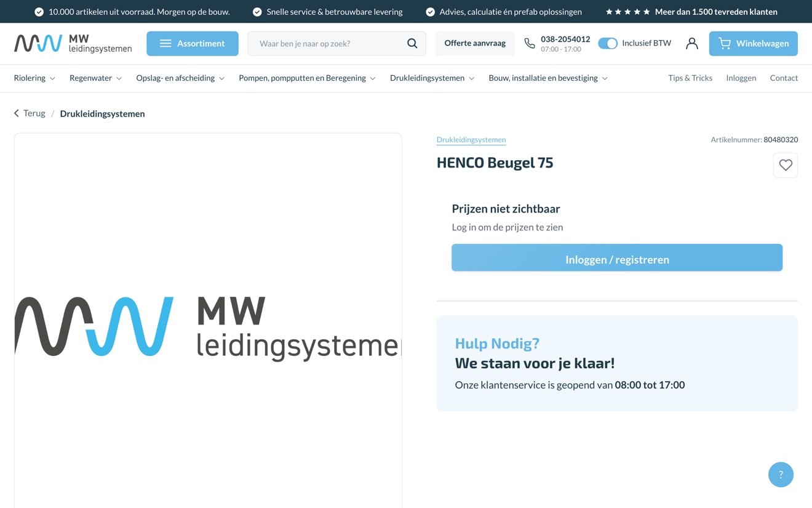Open the Contact page
Image resolution: width=812 pixels, height=508 pixels.
(784, 78)
